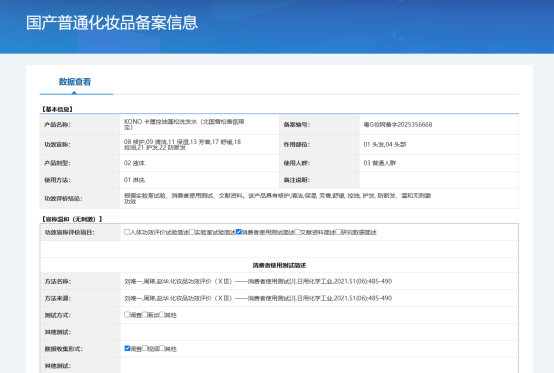This screenshot has width=554, height=373.
Task: Click the 【基本信息】 section heading
Action: point(58,109)
